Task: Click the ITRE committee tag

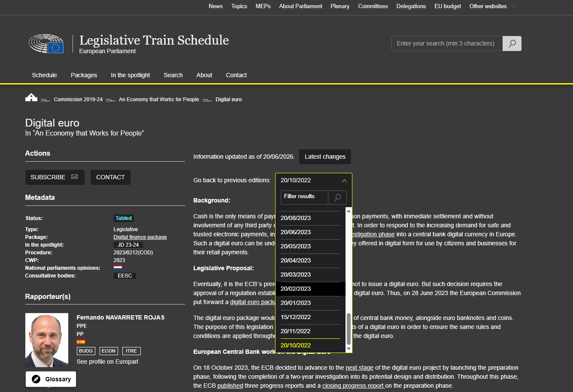Action: tap(131, 351)
